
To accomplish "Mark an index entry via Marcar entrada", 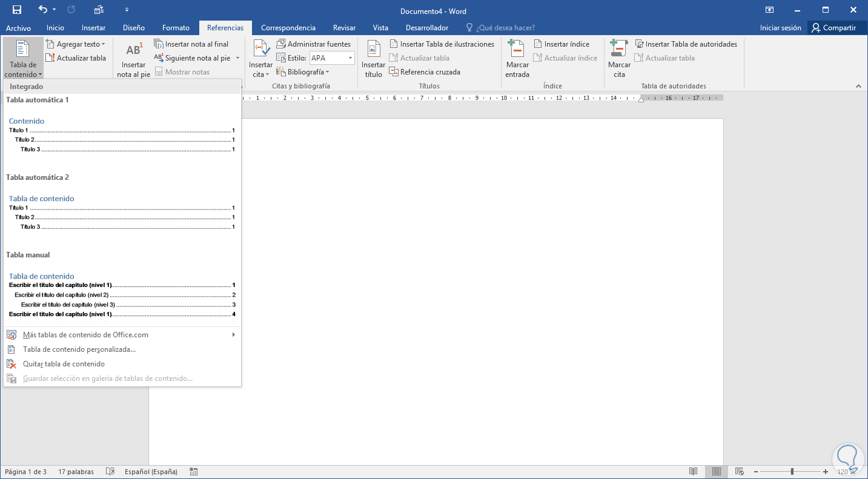I will [516, 57].
